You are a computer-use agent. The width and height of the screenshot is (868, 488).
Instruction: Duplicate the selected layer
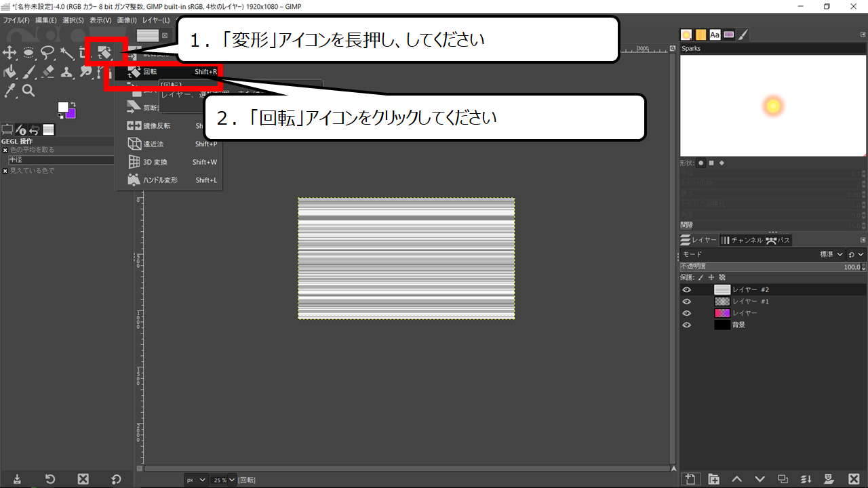click(x=783, y=479)
